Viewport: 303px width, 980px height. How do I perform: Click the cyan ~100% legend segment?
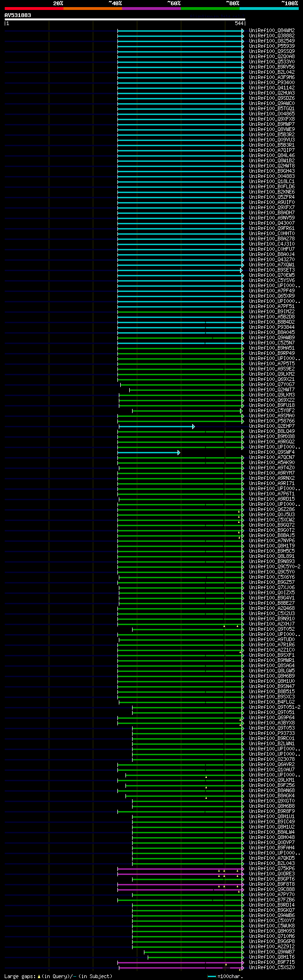click(268, 9)
